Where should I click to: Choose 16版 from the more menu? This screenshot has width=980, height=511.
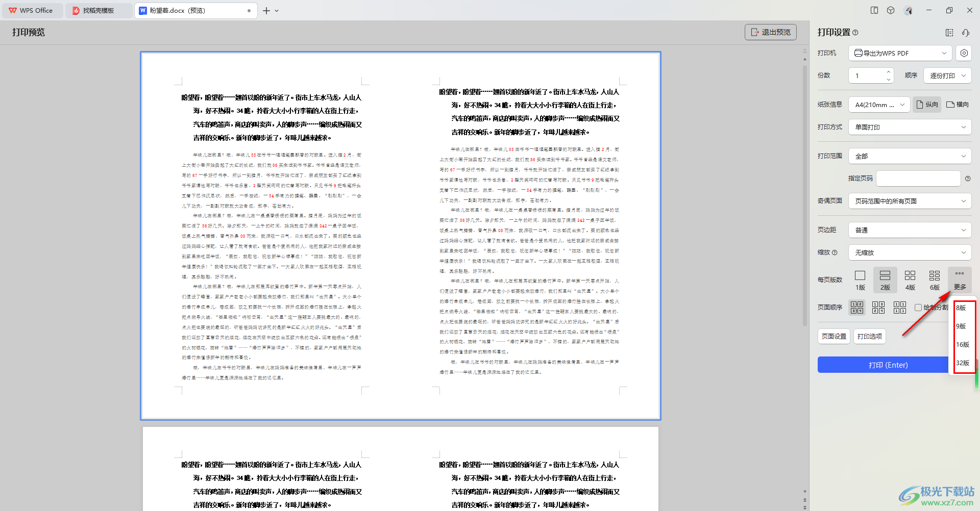pos(963,345)
